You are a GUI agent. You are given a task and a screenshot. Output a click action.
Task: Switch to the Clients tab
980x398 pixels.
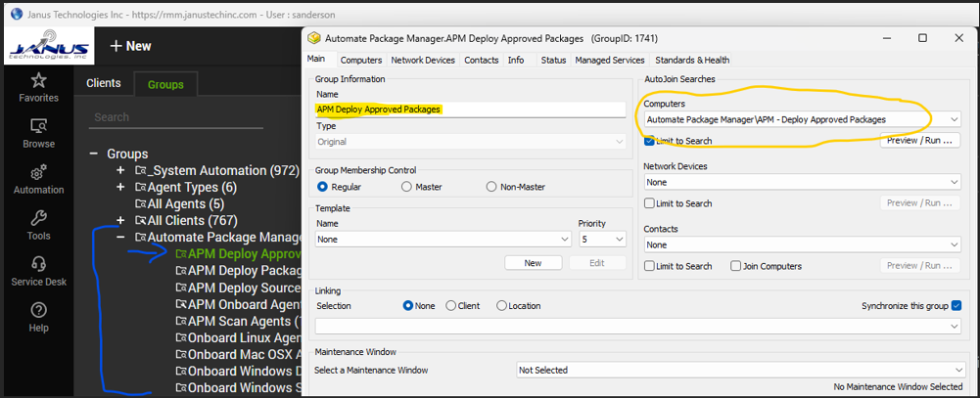coord(103,84)
